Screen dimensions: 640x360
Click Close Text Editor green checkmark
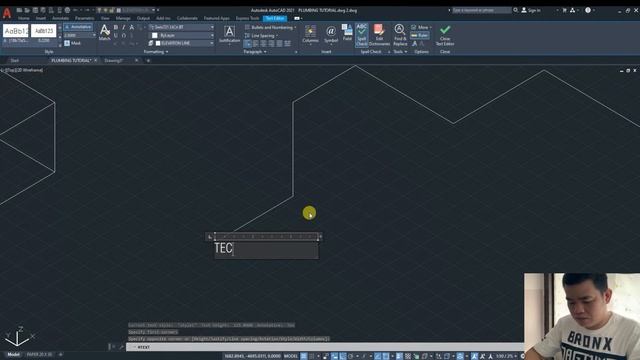pos(445,35)
